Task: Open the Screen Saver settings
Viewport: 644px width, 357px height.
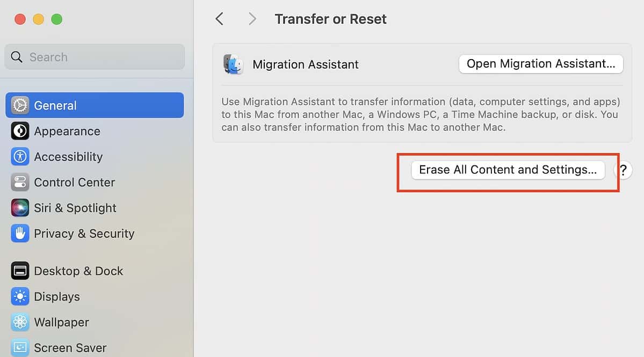Action: tap(70, 348)
